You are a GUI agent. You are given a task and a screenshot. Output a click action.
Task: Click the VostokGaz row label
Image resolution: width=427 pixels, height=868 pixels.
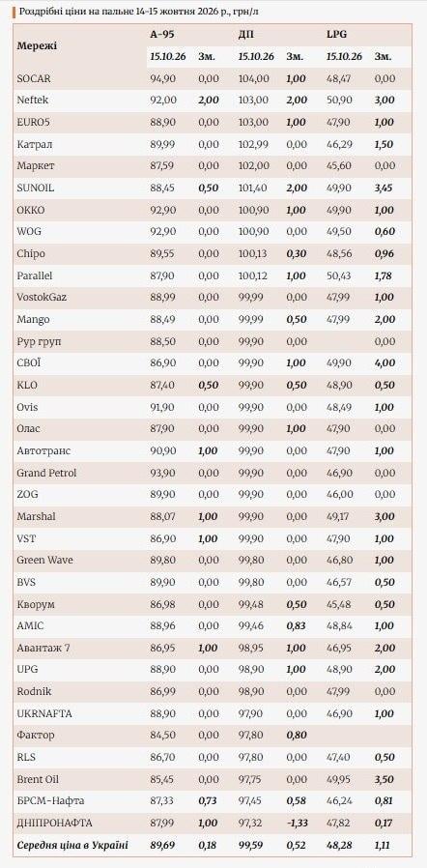(41, 298)
